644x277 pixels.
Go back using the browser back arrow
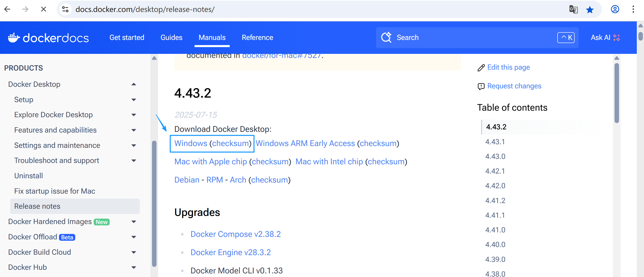pos(7,9)
